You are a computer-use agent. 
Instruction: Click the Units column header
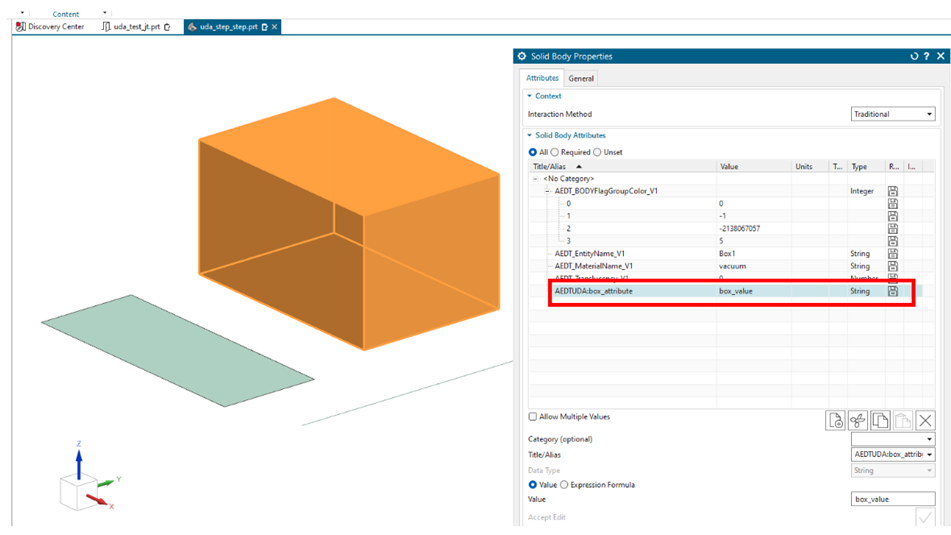[810, 166]
